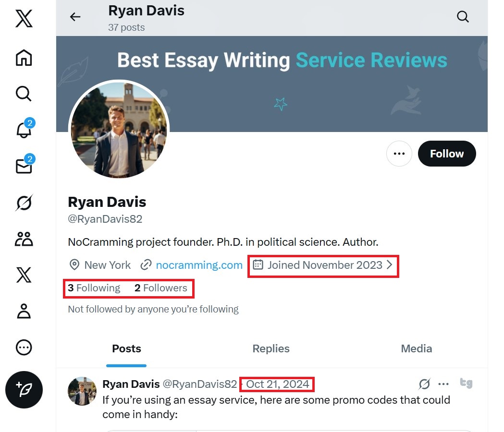Search this profile with magnifier icon
The image size is (504, 432).
(462, 17)
